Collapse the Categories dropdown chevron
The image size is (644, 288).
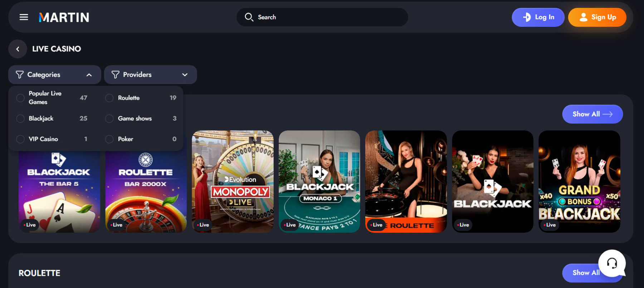[89, 75]
